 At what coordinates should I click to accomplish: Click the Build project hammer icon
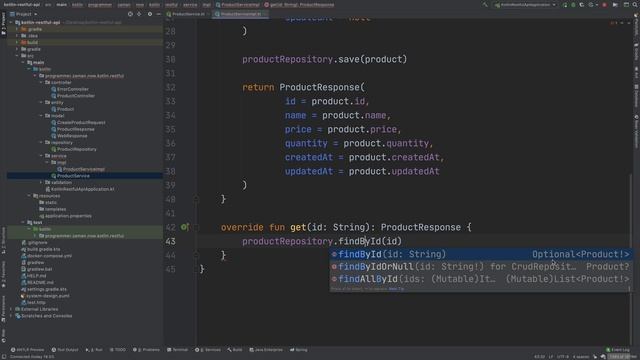tap(485, 5)
